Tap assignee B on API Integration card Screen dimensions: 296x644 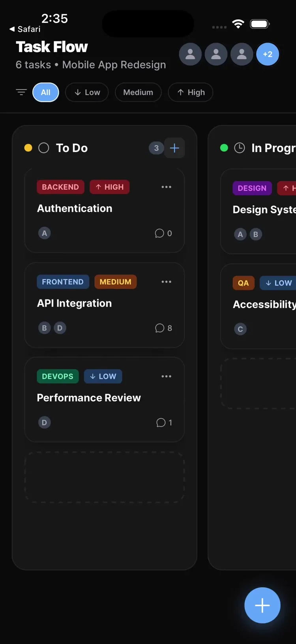[44, 328]
